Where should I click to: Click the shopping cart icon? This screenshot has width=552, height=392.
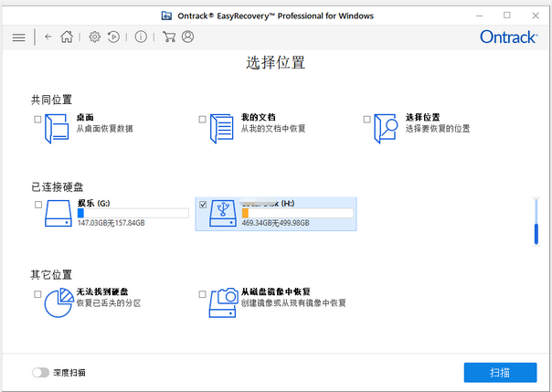(169, 37)
